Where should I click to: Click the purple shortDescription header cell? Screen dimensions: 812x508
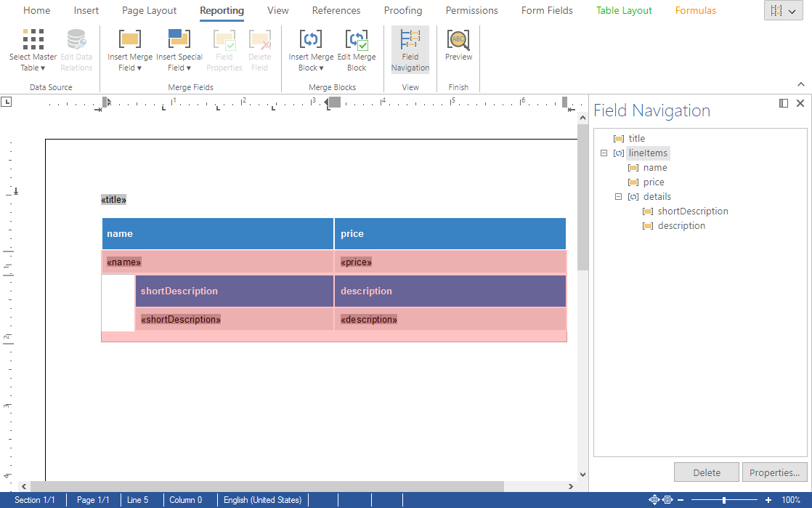[234, 291]
